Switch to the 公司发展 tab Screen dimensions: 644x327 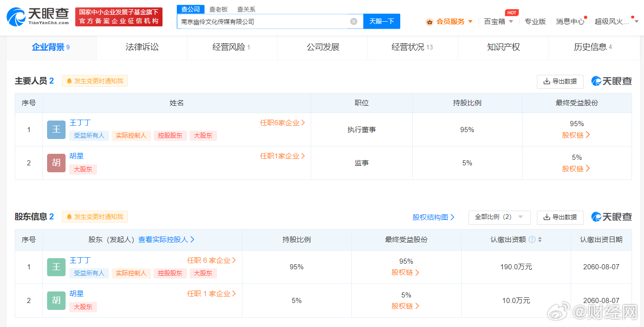coord(323,47)
